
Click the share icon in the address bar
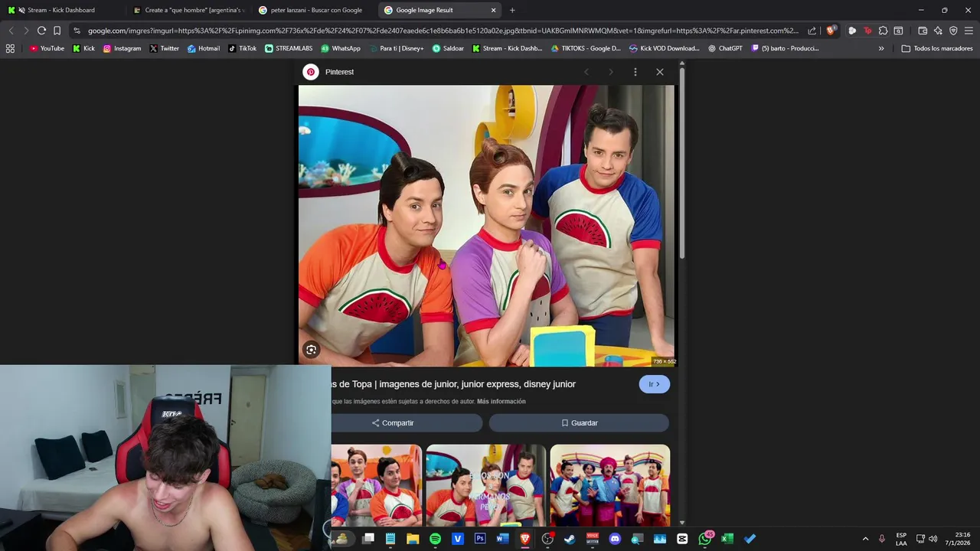[812, 31]
